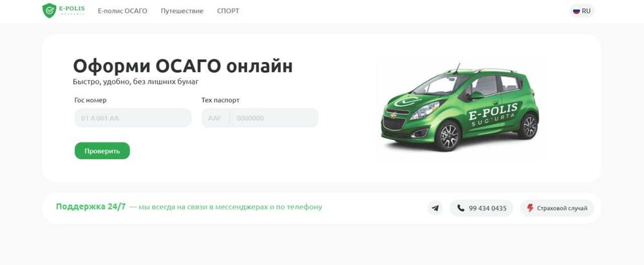This screenshot has height=265, width=644.
Task: Open the СПОРТ menu item
Action: [228, 11]
